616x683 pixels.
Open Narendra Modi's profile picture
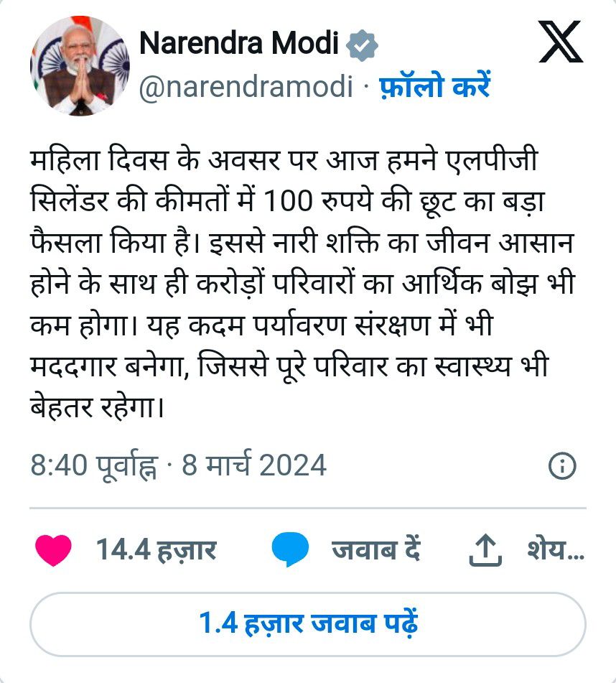pyautogui.click(x=80, y=66)
